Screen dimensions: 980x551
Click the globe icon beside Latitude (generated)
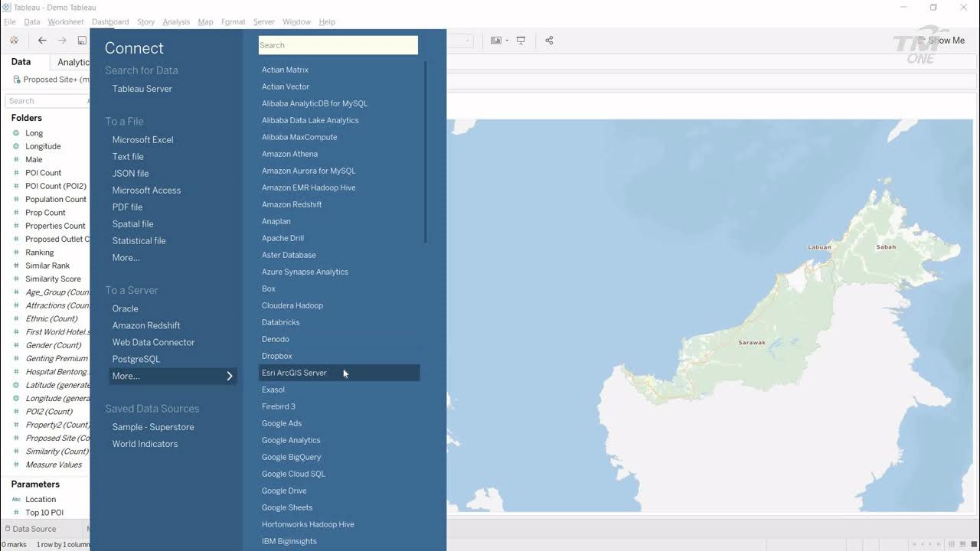pyautogui.click(x=16, y=385)
